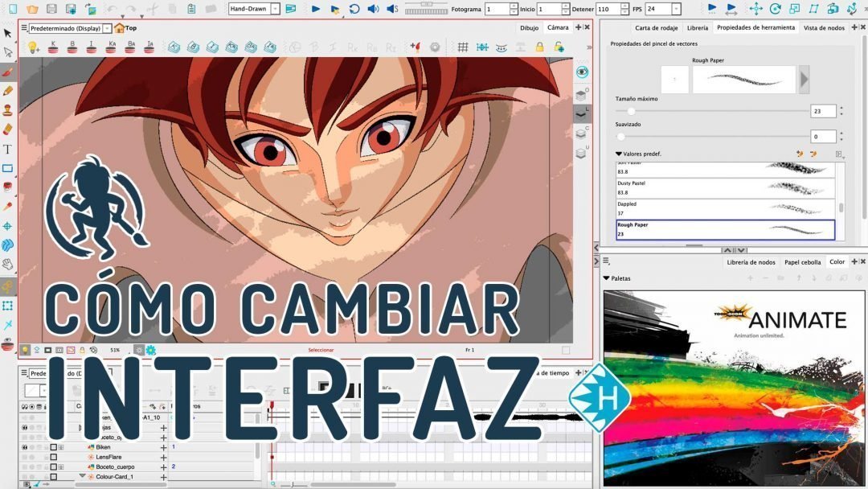868x489 pixels.
Task: Click the reset view icon beside 51%
Action: tap(93, 350)
